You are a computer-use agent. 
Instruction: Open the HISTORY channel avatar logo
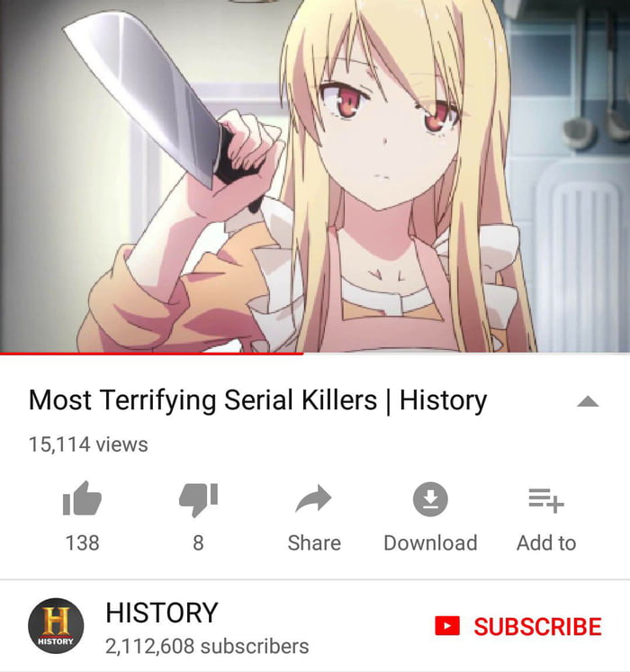pyautogui.click(x=56, y=626)
